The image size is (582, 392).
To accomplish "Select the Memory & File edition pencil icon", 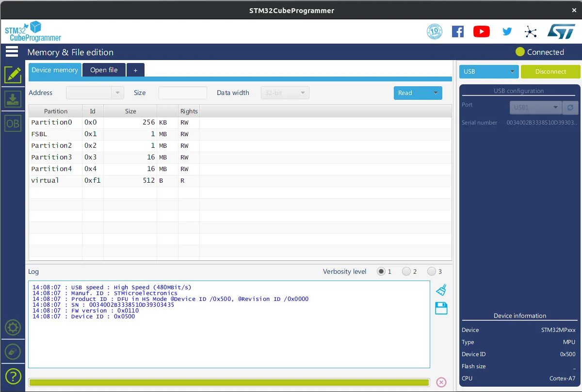I will tap(13, 74).
